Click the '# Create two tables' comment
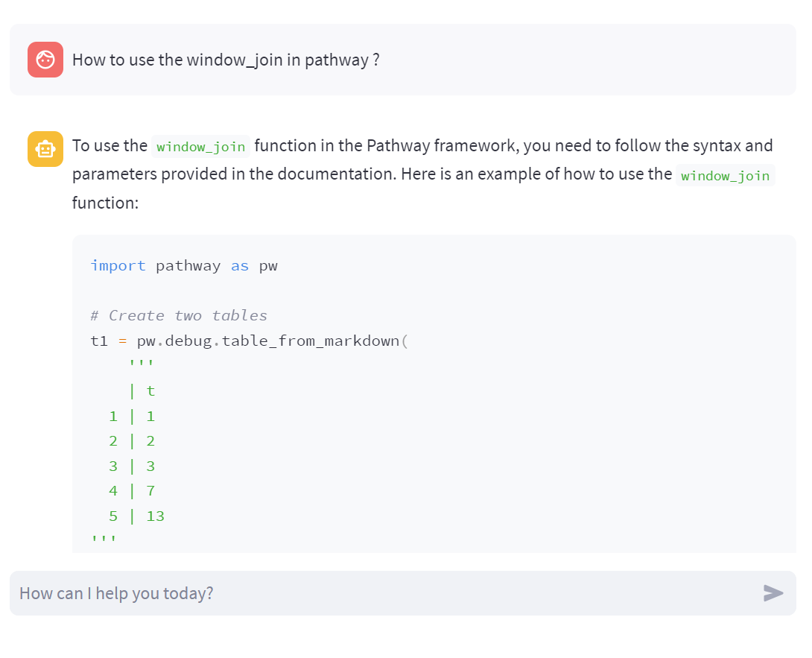This screenshot has width=812, height=658. click(x=179, y=315)
